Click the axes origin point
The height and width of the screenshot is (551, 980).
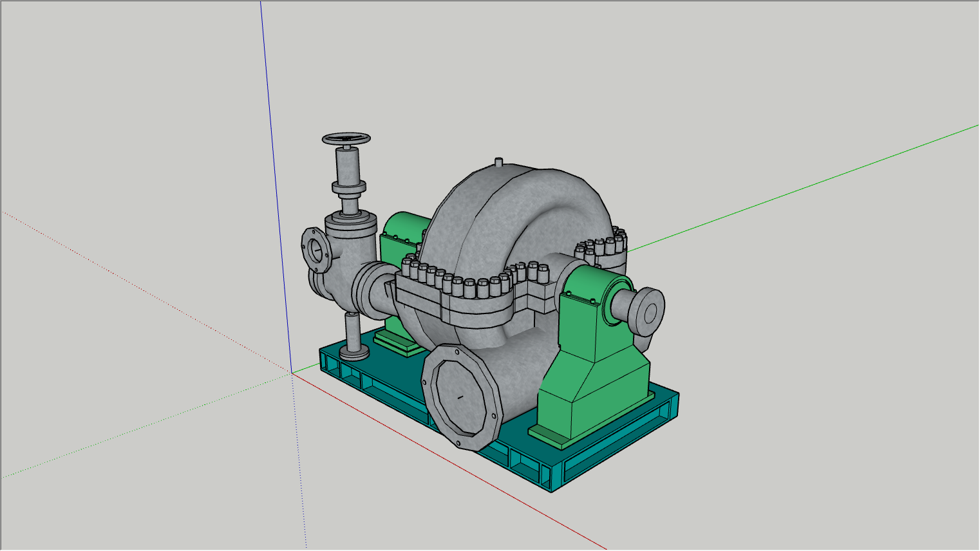coord(291,373)
